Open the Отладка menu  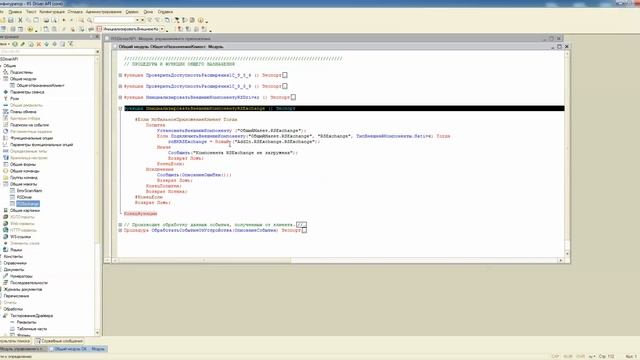(x=75, y=12)
